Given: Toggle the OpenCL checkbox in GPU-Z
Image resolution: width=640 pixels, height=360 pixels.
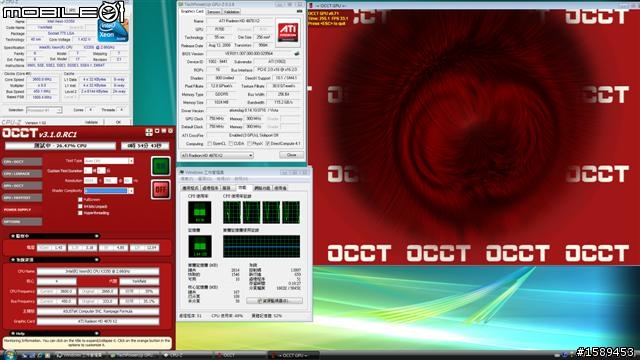Looking at the screenshot, I should coord(209,144).
